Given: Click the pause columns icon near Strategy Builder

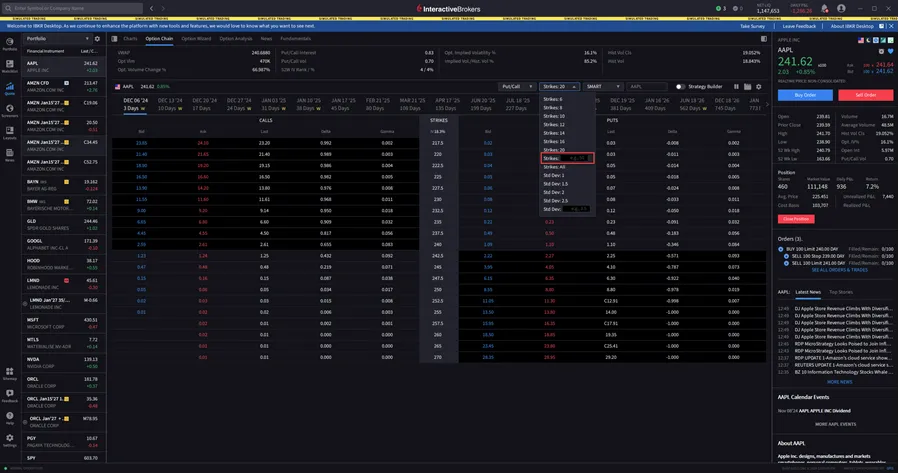Looking at the screenshot, I should (x=736, y=87).
